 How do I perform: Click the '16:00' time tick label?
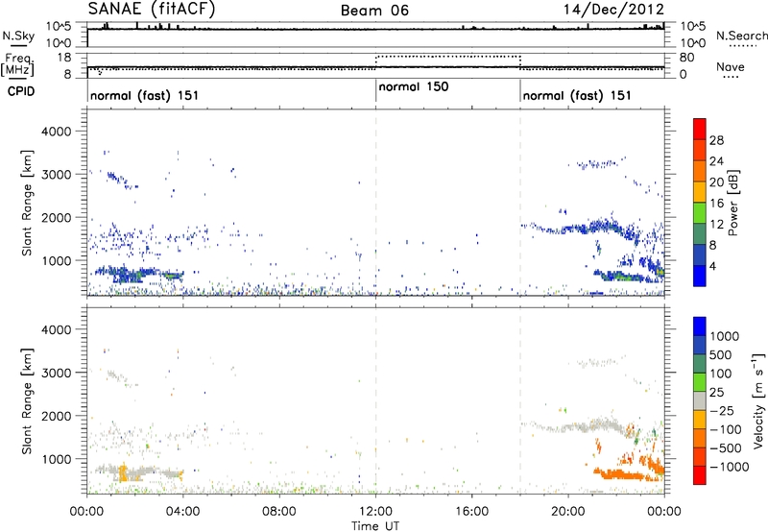471,512
